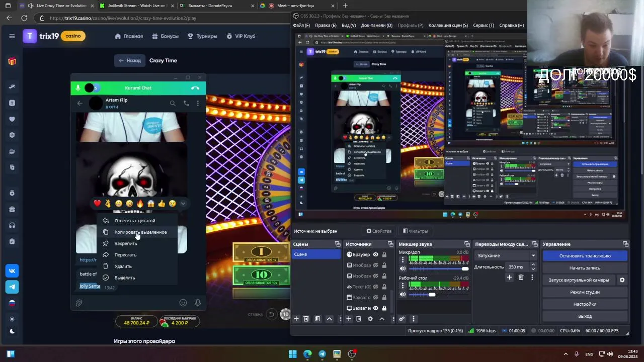Toggle visibility of last Захват source
Screen dimensions: 644x362
(x=375, y=308)
